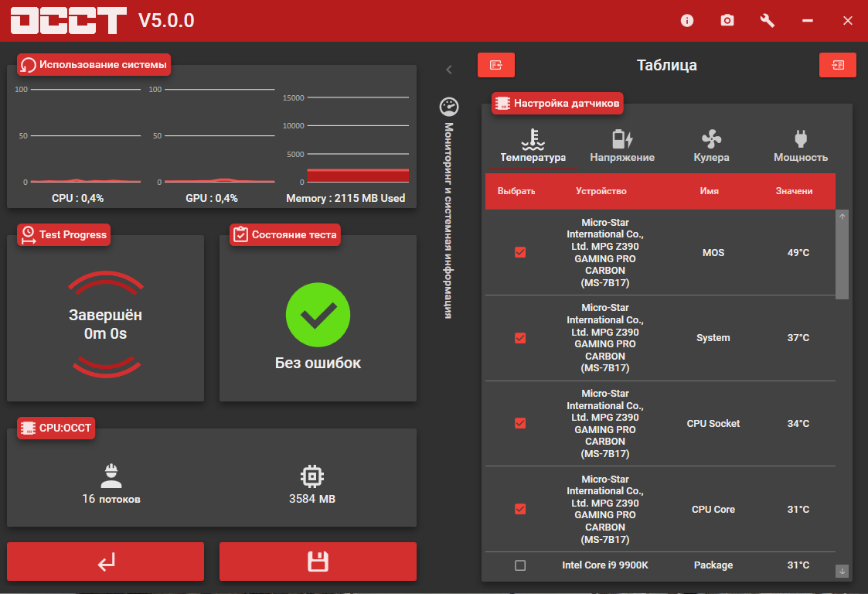Click the 3584 MB text
Screen dimensions: 868x594
coord(312,499)
